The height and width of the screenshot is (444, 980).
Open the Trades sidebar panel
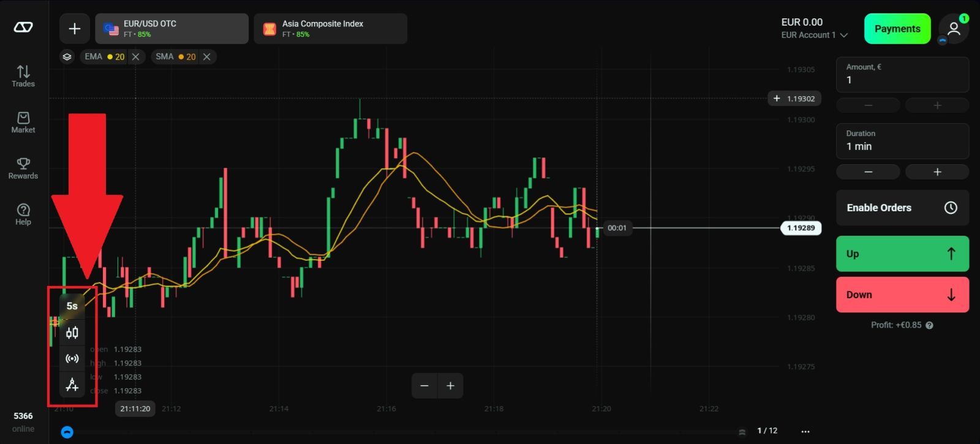point(23,76)
